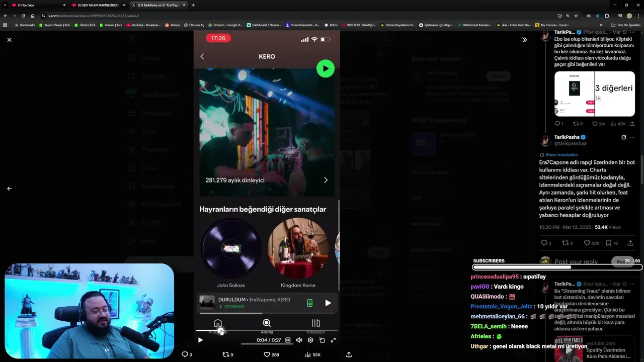Toggle closed captions on the video

(x=288, y=340)
